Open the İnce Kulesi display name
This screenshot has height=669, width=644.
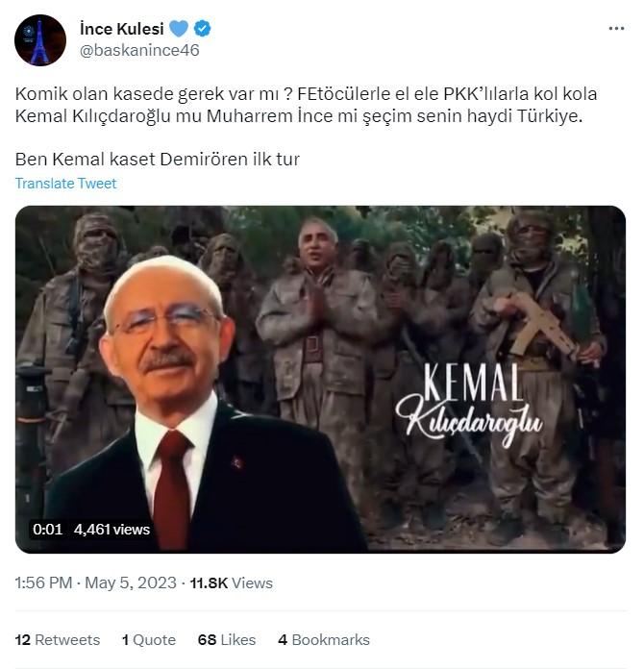(122, 29)
